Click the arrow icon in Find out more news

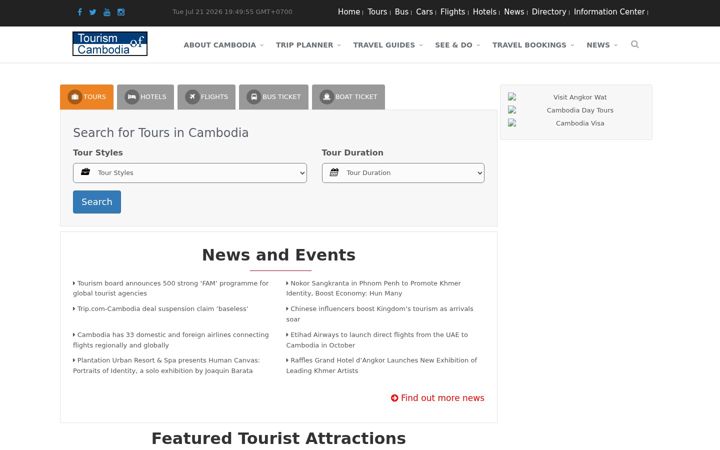394,398
